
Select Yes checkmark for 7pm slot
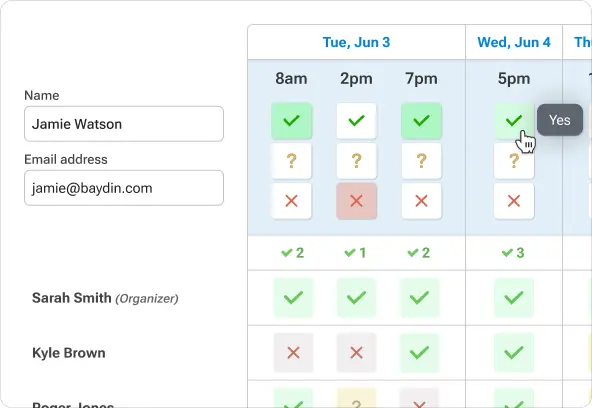(421, 121)
